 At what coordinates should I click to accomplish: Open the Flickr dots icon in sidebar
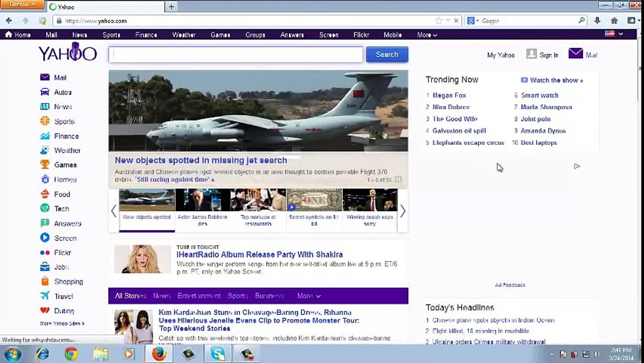[45, 252]
